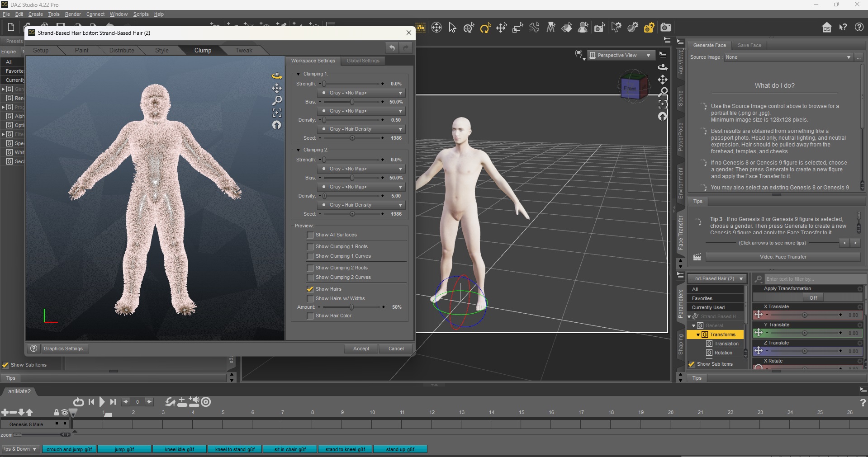Open the Source Image dropdown
This screenshot has width=868, height=457.
pyautogui.click(x=788, y=57)
